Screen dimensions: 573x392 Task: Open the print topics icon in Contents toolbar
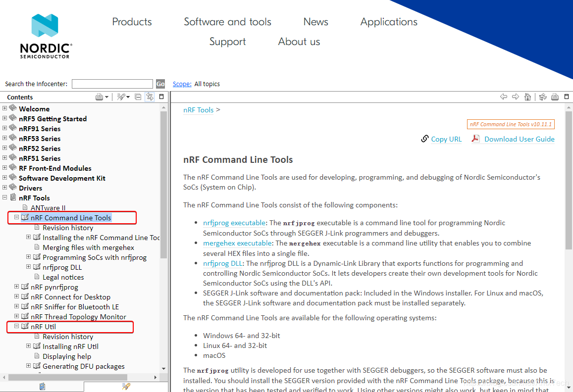99,97
